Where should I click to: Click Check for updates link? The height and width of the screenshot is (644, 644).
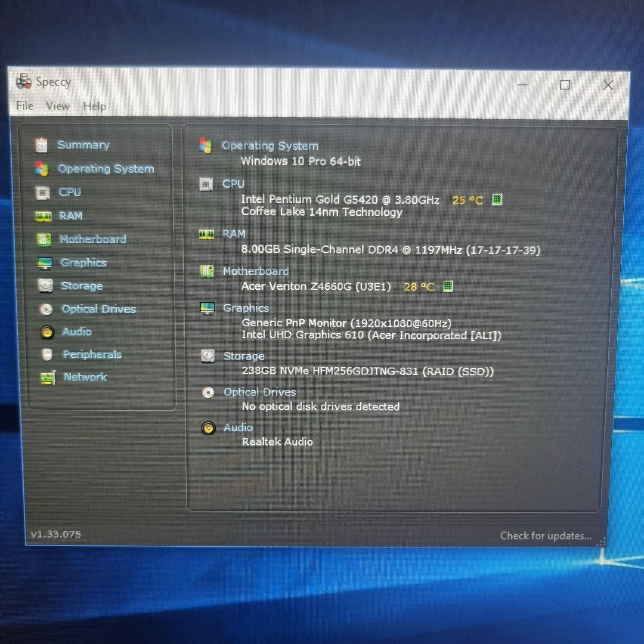tap(546, 536)
